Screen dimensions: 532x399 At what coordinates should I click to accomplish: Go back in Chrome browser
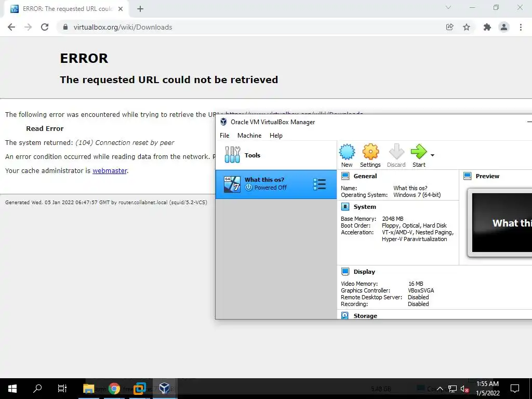11,27
